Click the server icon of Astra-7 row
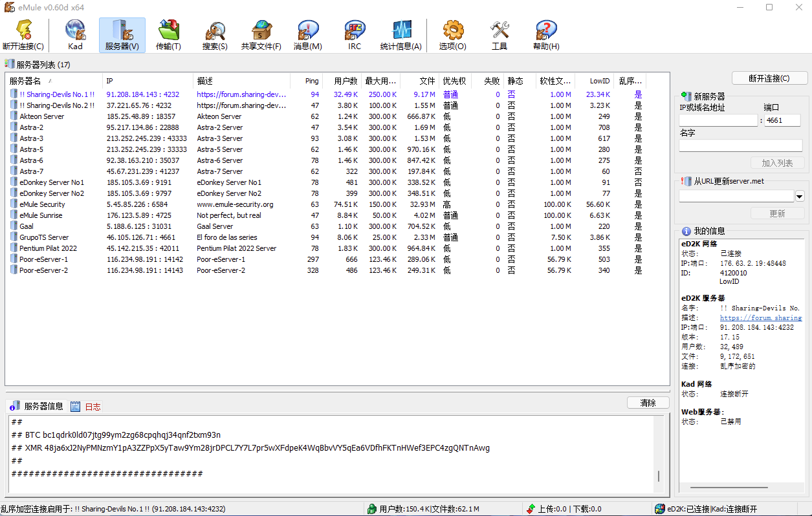The width and height of the screenshot is (812, 516). click(14, 171)
